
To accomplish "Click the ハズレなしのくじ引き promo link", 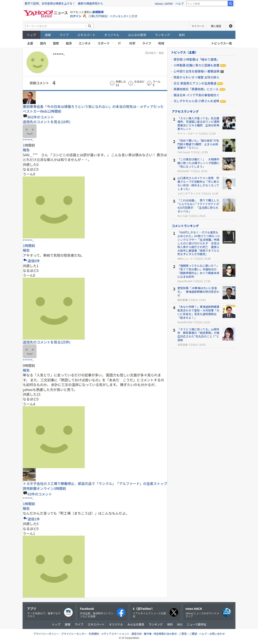I will click(112, 16).
